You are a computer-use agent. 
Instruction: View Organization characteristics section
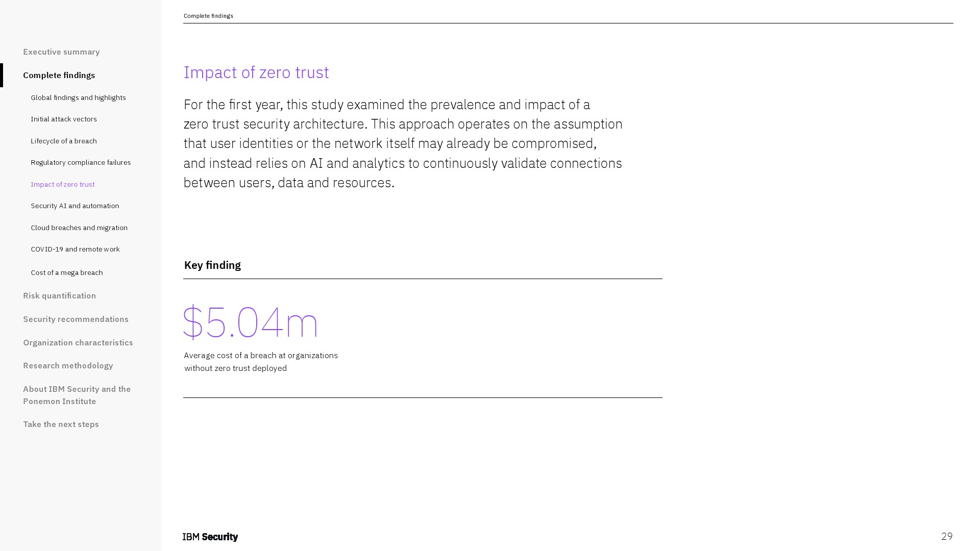coord(78,343)
